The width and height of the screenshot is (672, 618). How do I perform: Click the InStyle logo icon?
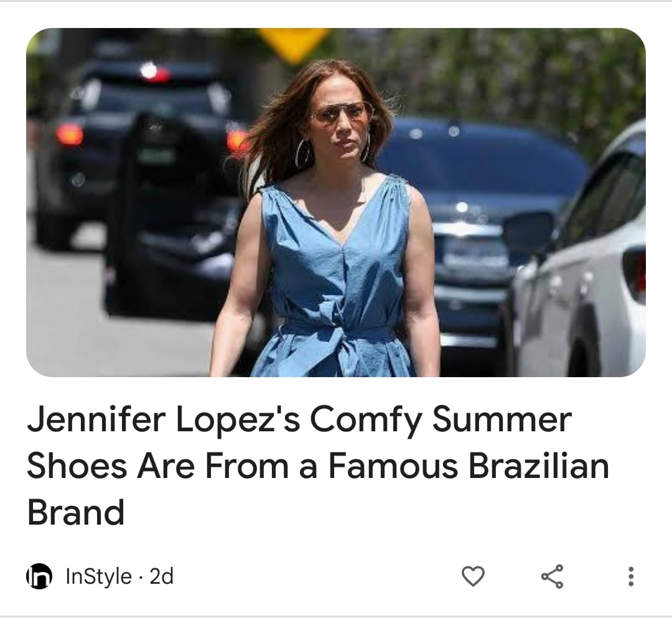click(39, 576)
